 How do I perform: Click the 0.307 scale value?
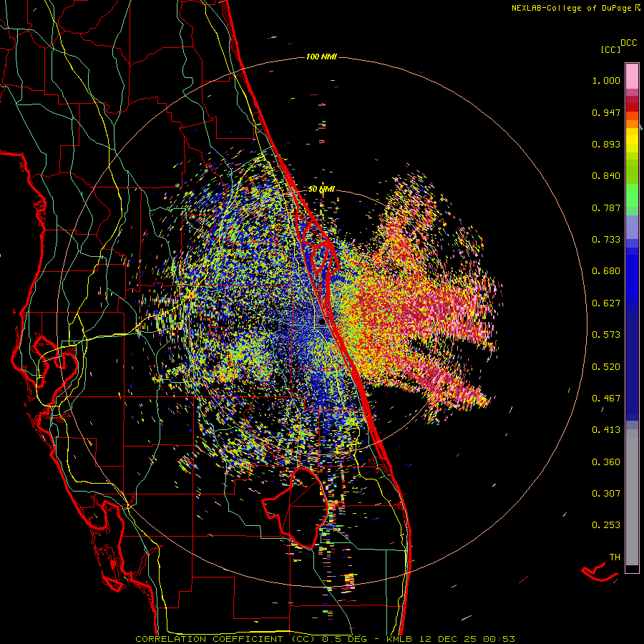pyautogui.click(x=606, y=494)
